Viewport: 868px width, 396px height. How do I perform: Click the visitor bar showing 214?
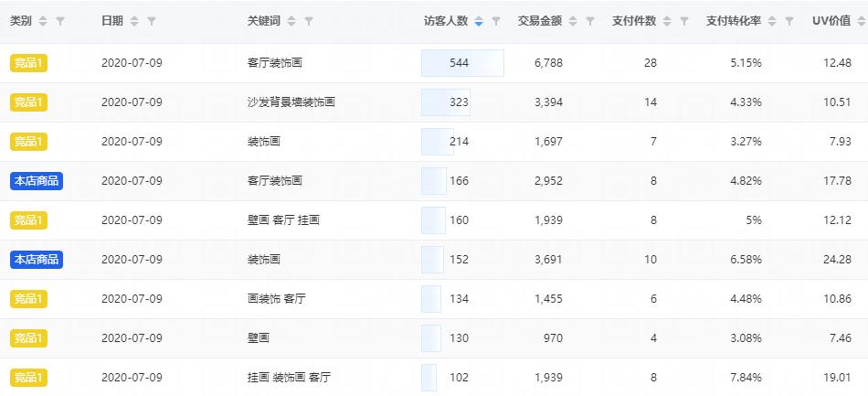(x=438, y=142)
